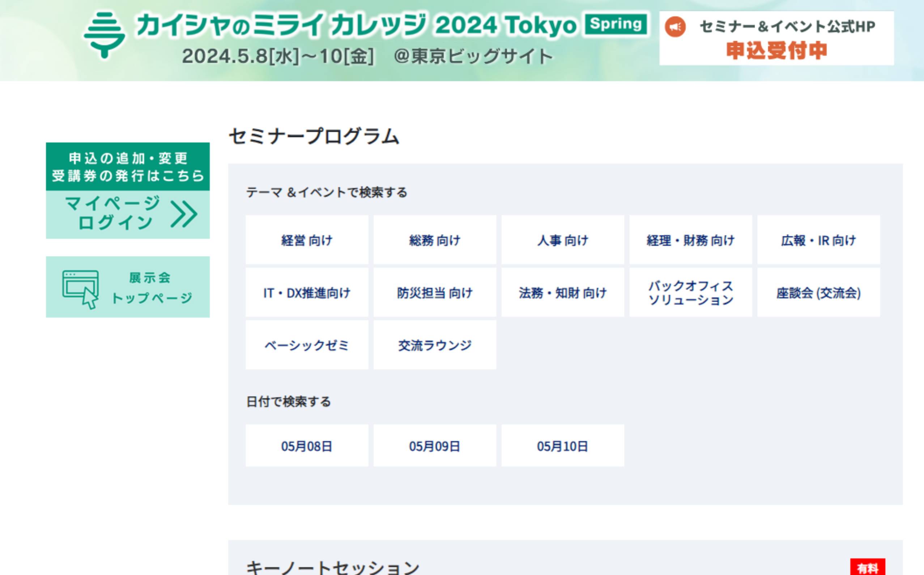The height and width of the screenshot is (575, 924).
Task: Click the double chevron login arrow
Action: click(184, 214)
